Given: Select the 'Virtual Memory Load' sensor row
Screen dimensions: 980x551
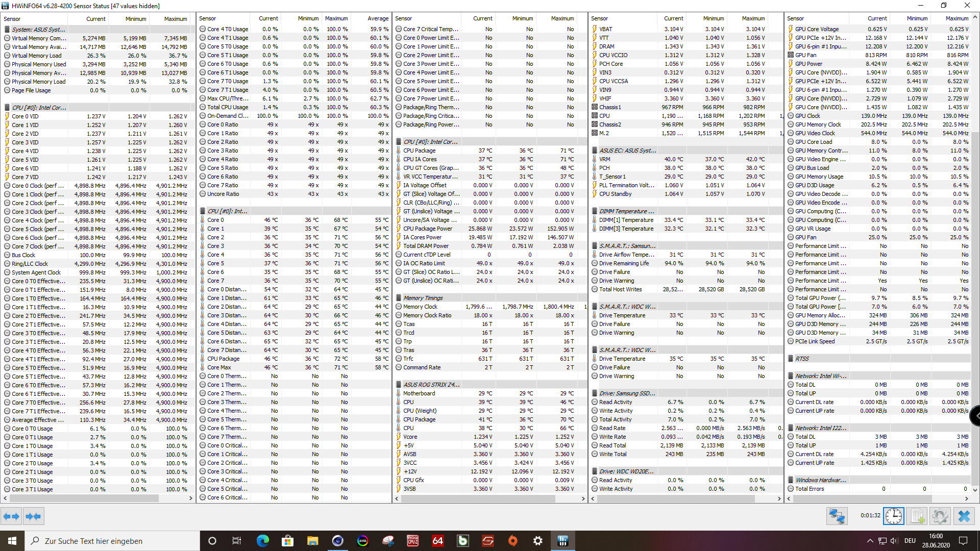Looking at the screenshot, I should 99,56.
